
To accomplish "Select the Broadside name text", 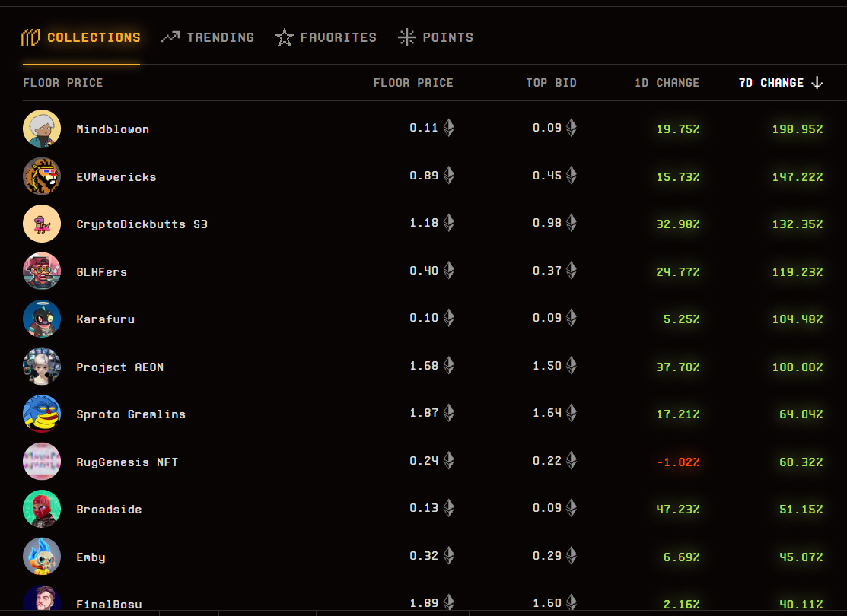I will coord(109,510).
